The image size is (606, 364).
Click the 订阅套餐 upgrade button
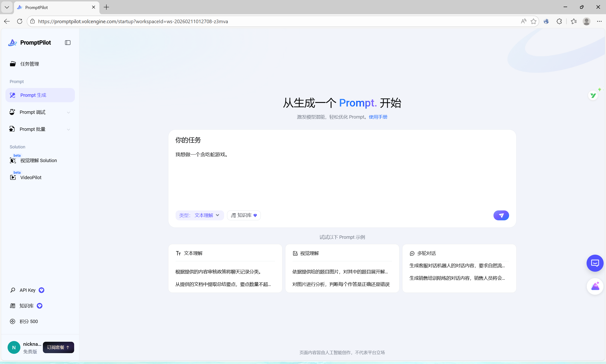58,347
